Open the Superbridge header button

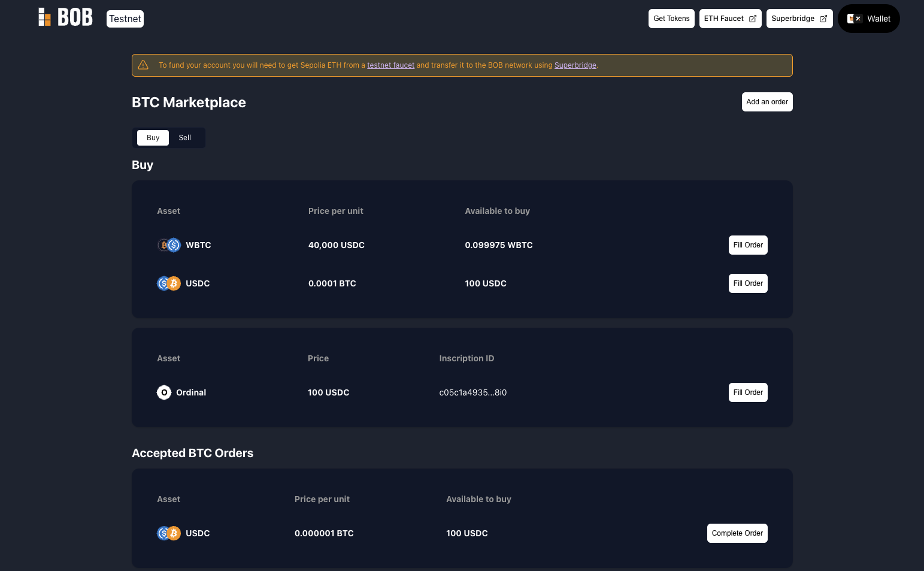[x=799, y=19]
